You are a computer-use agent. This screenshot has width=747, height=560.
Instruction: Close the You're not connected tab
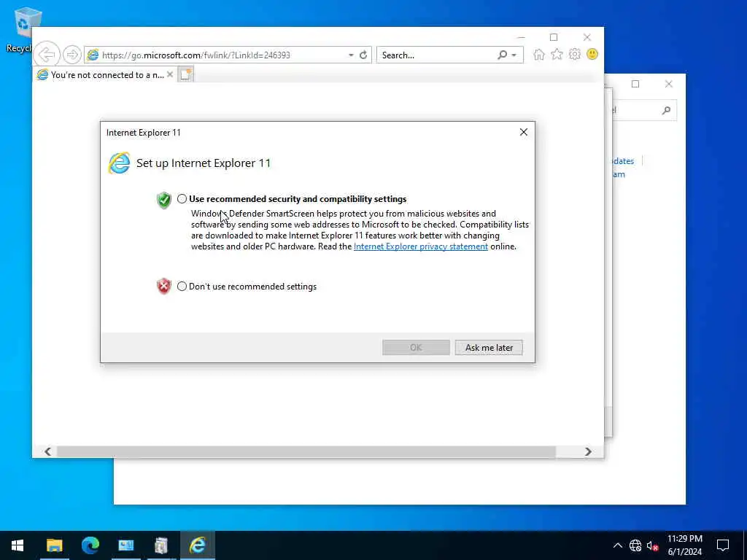pyautogui.click(x=169, y=75)
